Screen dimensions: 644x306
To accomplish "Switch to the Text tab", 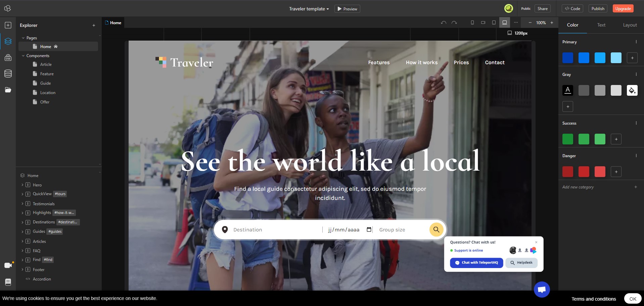I will (601, 25).
